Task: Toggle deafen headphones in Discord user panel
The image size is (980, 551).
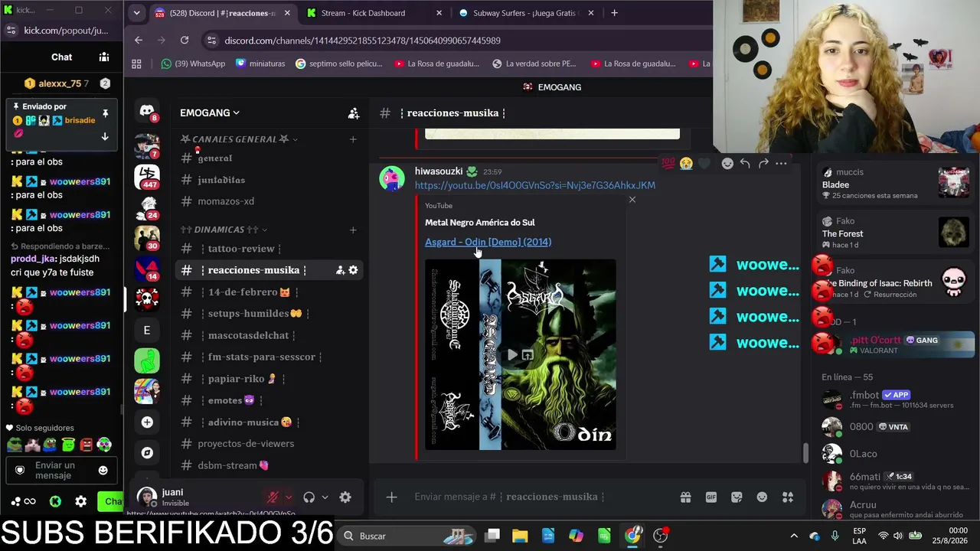Action: coord(309,497)
